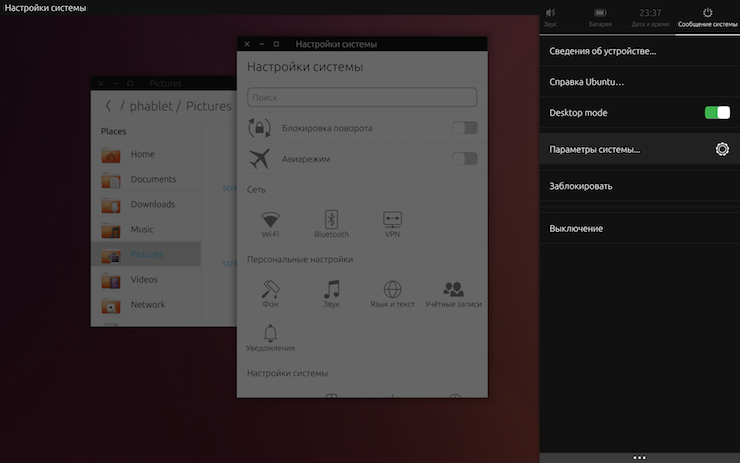Open Сведения об устройстве menu item
740x463 pixels.
[639, 51]
